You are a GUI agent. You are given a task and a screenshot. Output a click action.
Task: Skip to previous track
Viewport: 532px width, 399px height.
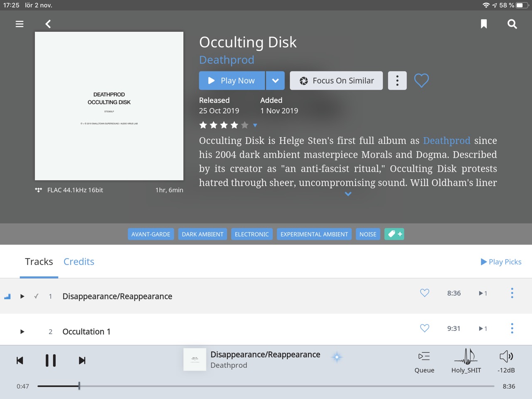pos(20,360)
